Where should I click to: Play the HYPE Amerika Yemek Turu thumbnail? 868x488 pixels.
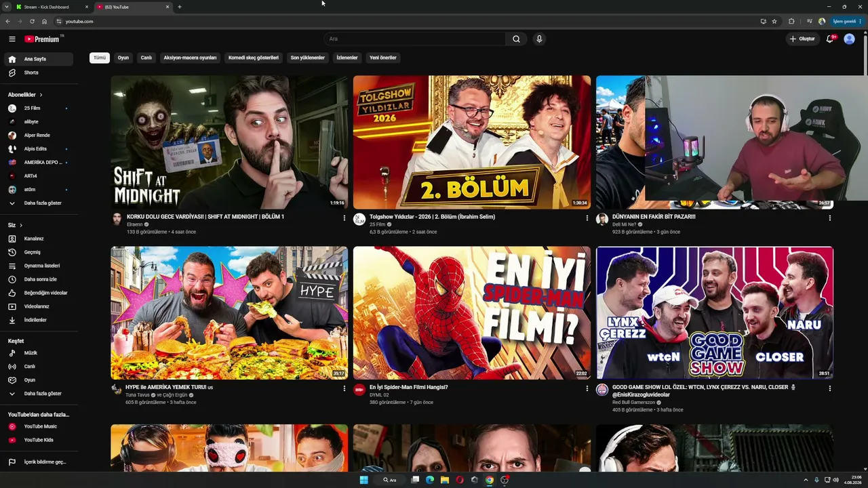229,312
